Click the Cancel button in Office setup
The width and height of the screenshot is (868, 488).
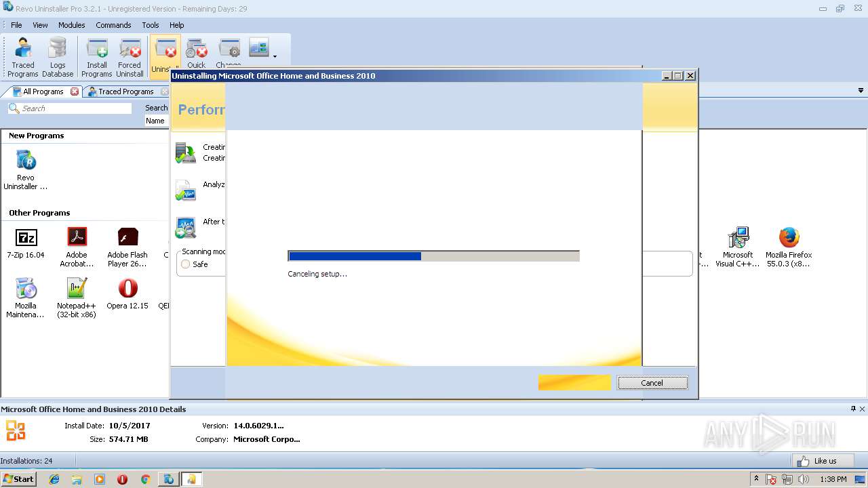click(x=652, y=383)
